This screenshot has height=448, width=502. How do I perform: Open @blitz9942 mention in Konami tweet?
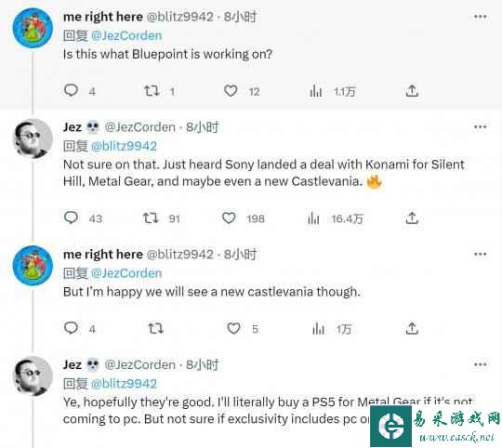pyautogui.click(x=124, y=146)
